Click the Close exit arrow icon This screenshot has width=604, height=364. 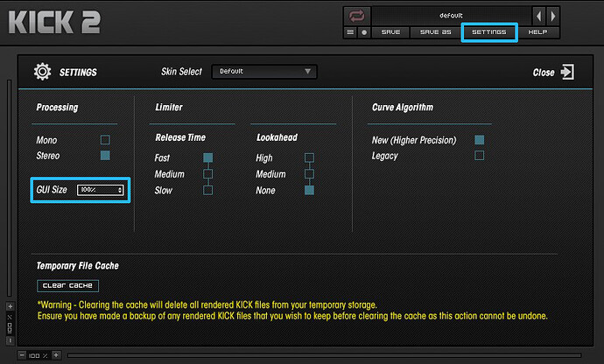point(567,72)
